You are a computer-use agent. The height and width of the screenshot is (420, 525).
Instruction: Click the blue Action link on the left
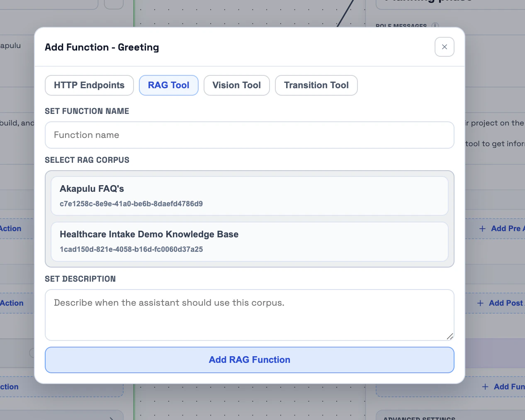click(10, 228)
